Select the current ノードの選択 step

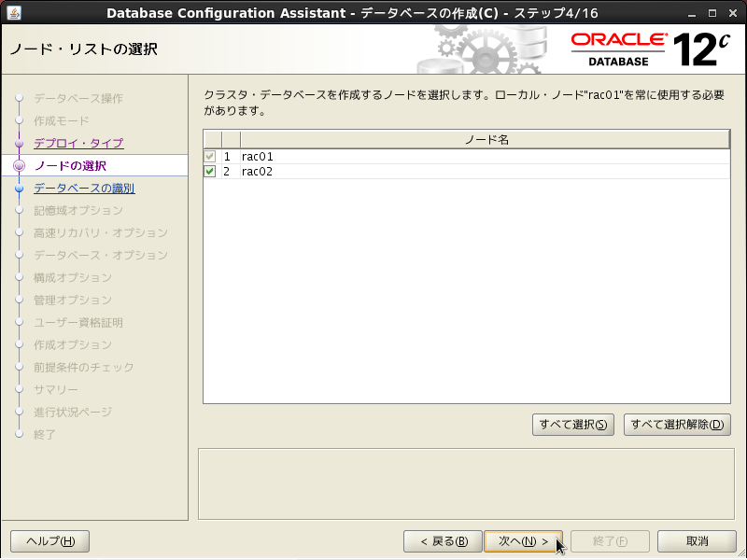click(70, 166)
